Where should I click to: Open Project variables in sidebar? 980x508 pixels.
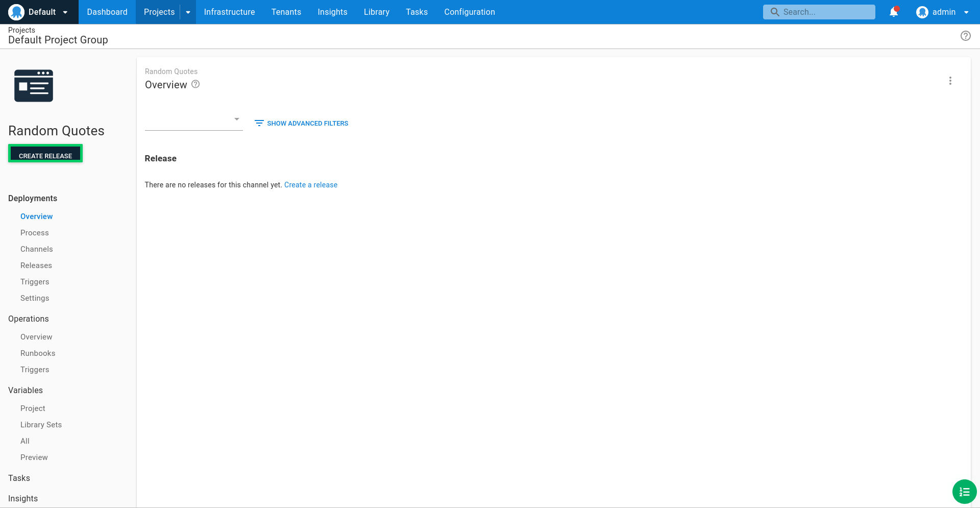click(x=33, y=408)
